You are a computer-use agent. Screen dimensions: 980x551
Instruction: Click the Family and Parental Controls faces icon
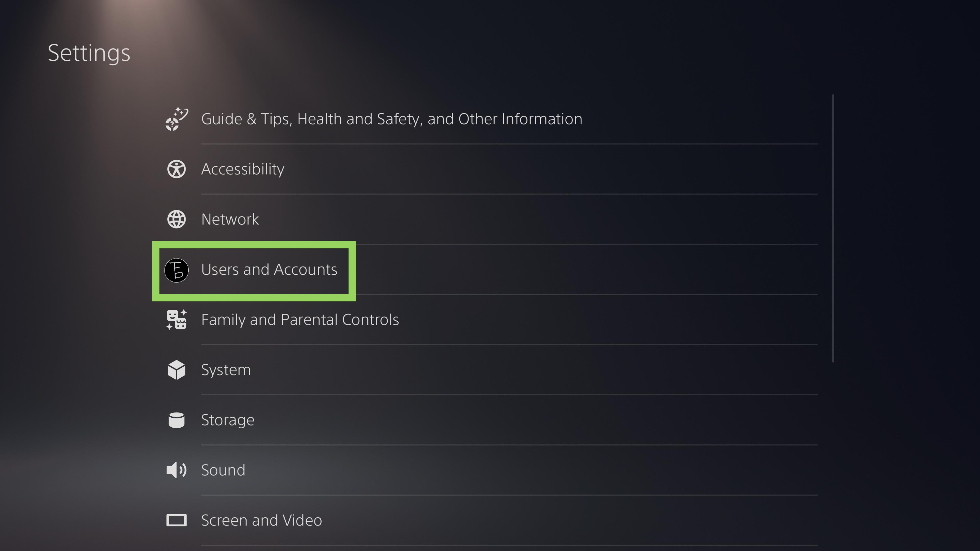177,320
